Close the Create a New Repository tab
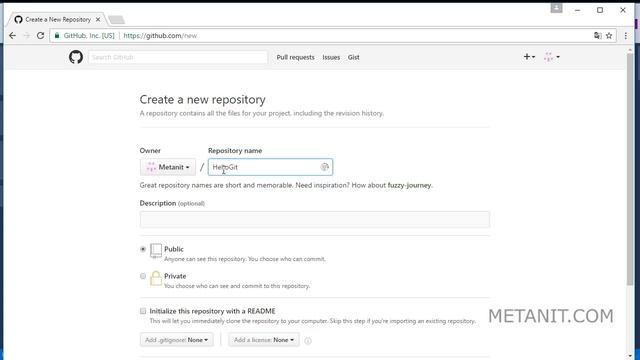 (98, 20)
